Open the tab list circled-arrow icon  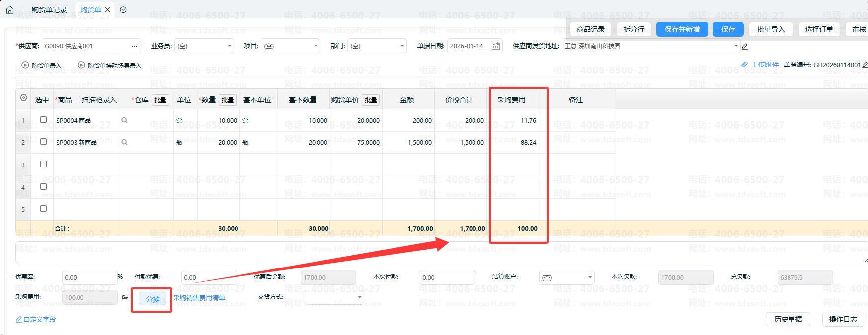click(x=123, y=10)
